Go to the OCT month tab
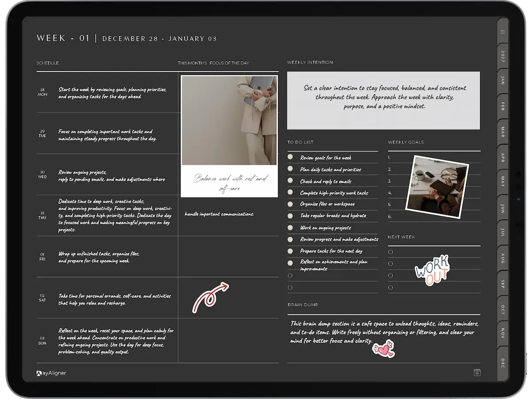532x399 pixels. tap(503, 309)
